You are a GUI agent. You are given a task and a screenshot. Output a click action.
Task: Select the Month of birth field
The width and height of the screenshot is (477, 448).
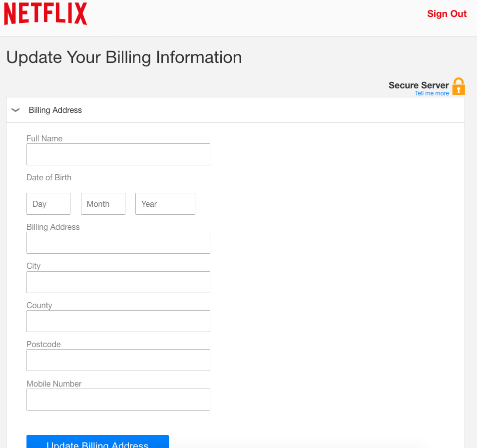click(x=103, y=204)
